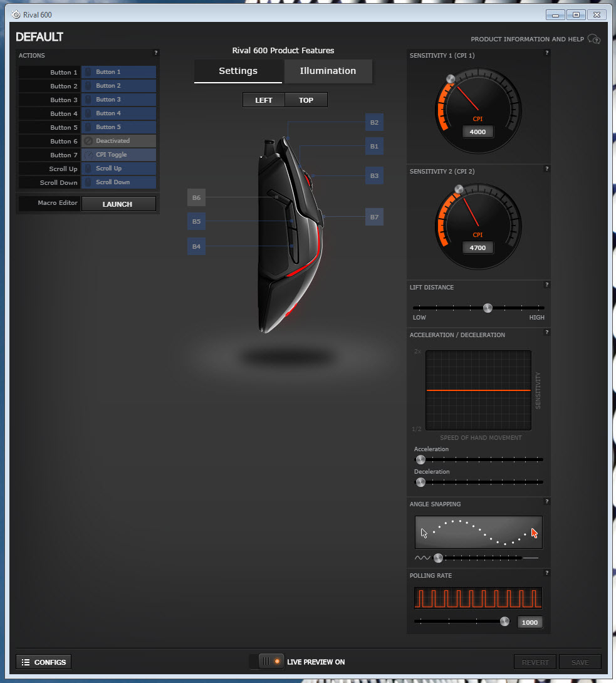The image size is (616, 683).
Task: Click the REVERT button
Action: point(535,662)
